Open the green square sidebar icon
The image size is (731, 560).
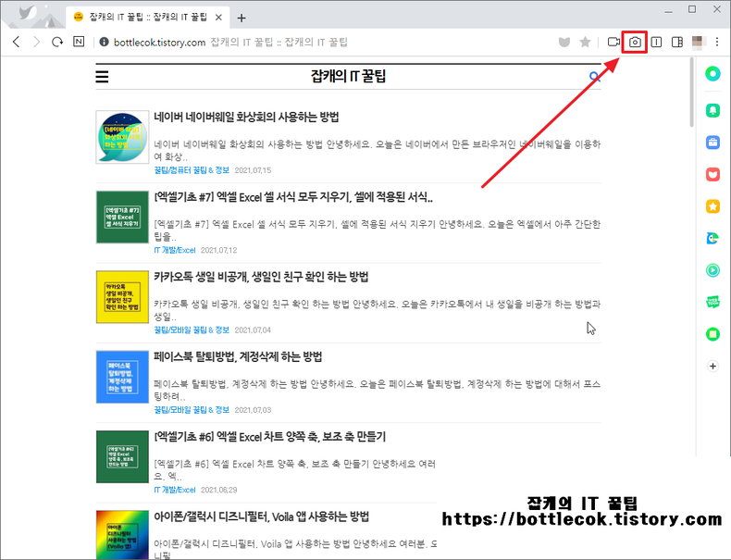pyautogui.click(x=712, y=334)
